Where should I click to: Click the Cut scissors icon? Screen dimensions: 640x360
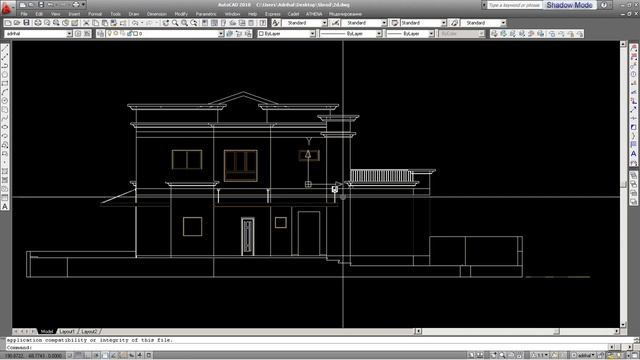86,23
